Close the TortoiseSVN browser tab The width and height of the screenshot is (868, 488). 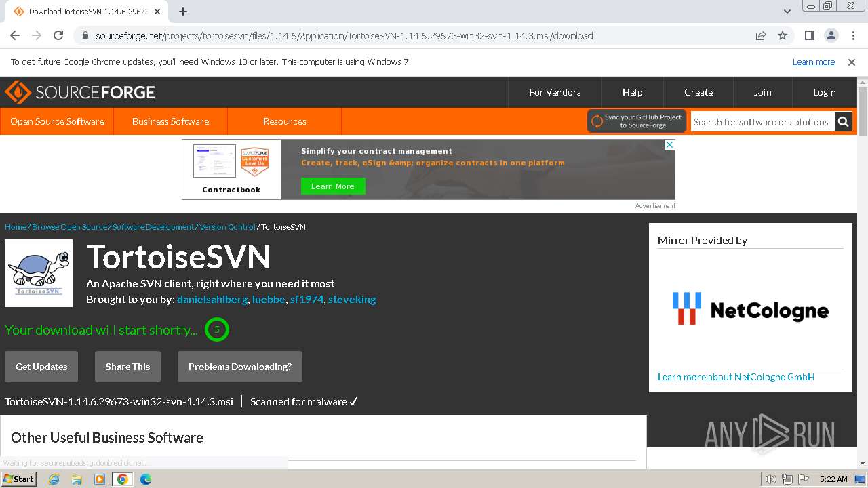pos(158,12)
